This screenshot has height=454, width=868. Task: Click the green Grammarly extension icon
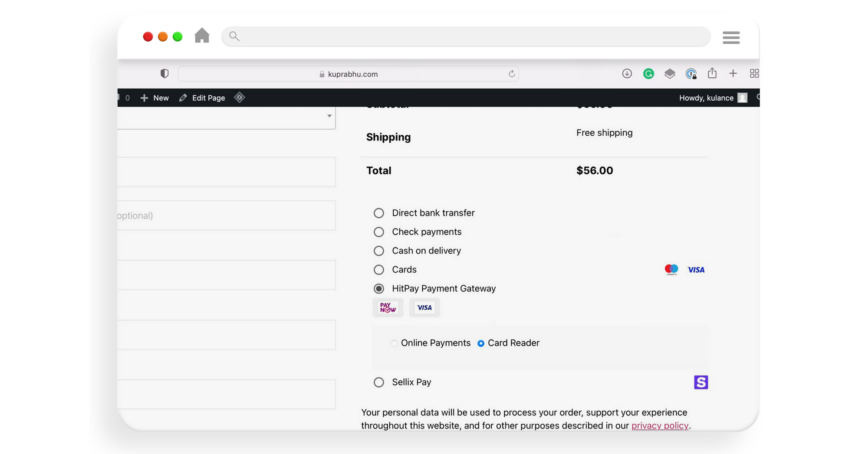[x=648, y=74]
